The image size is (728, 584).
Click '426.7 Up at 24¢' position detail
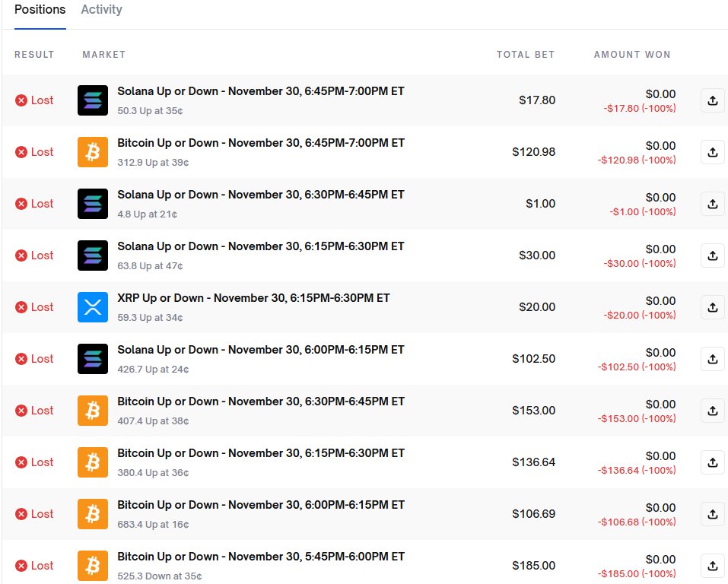tap(153, 370)
